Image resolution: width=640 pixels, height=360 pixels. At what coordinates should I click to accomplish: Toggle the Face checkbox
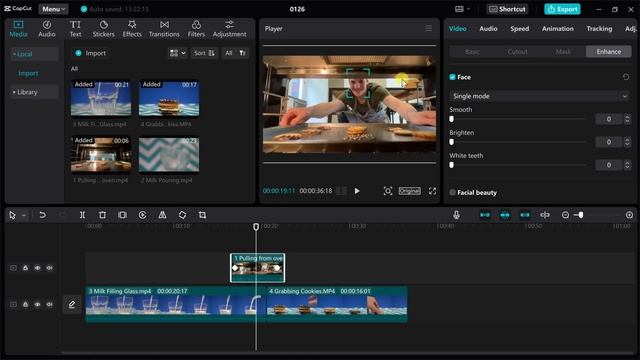pyautogui.click(x=452, y=77)
